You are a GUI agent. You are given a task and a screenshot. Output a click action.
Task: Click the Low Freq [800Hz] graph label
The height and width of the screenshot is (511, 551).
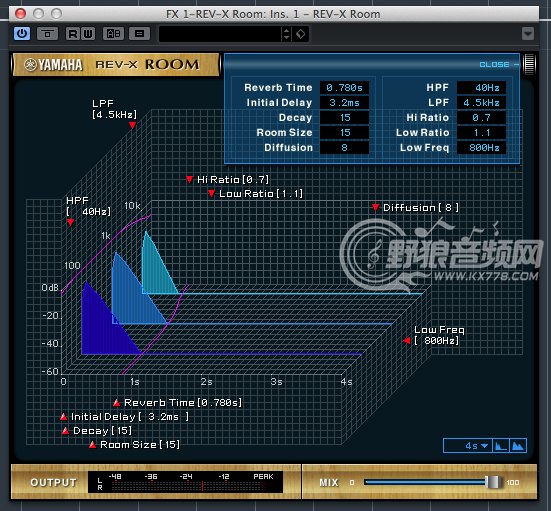click(439, 335)
